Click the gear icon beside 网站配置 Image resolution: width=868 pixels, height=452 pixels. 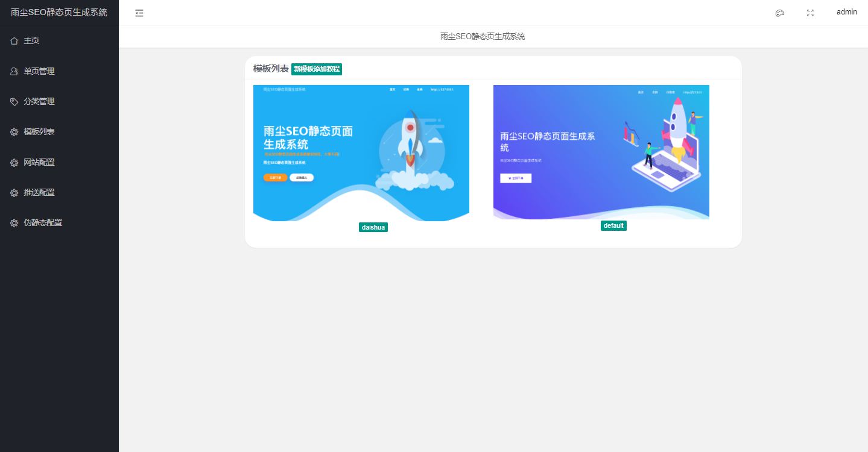(14, 163)
